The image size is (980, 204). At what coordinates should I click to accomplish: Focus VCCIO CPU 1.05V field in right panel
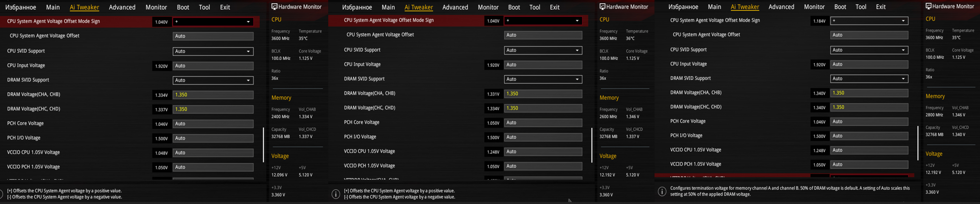point(869,150)
